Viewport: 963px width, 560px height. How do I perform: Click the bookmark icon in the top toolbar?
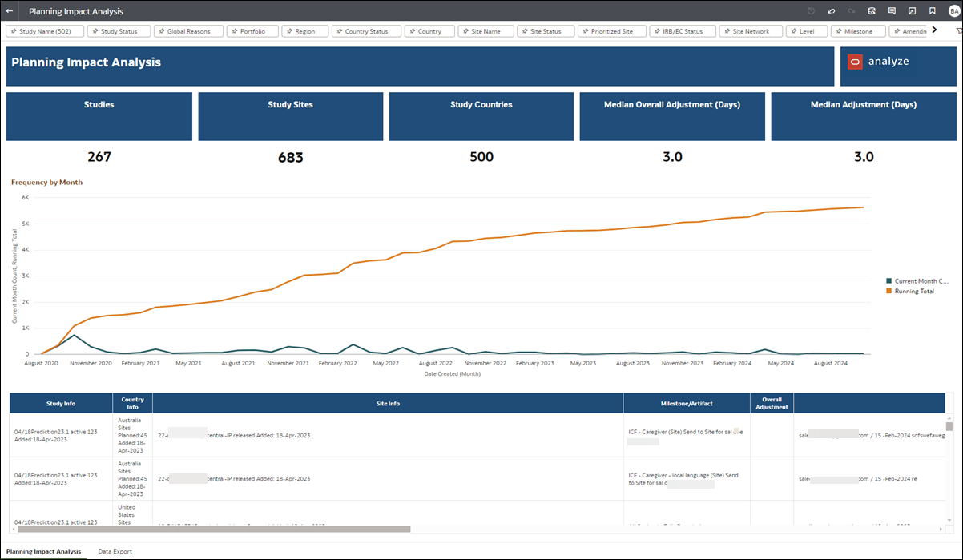tap(932, 11)
